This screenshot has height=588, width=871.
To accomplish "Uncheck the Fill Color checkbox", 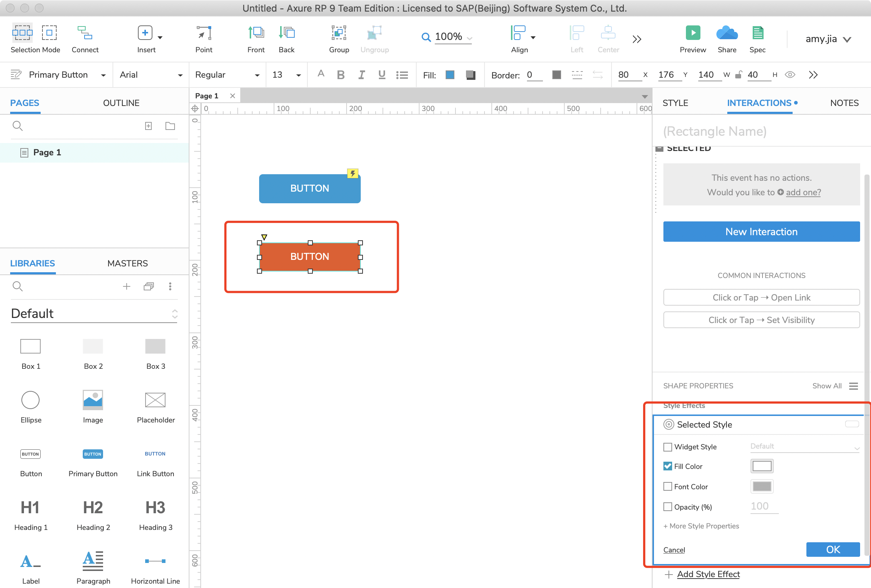I will click(667, 466).
